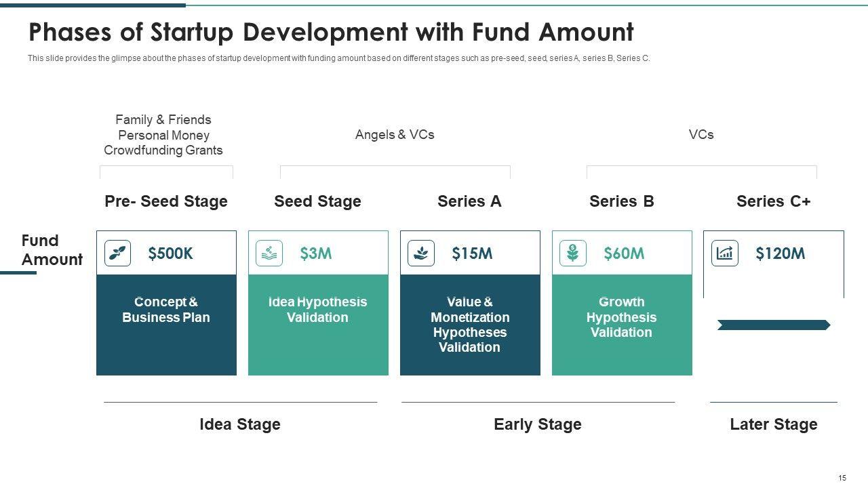The height and width of the screenshot is (488, 868).
Task: Click the Value & Monetization Hypotheses Validation box
Action: click(470, 325)
